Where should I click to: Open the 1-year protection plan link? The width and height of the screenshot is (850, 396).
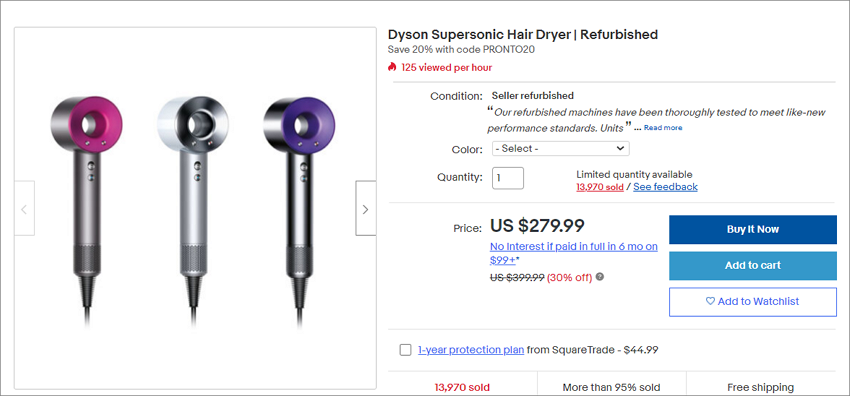(x=471, y=350)
